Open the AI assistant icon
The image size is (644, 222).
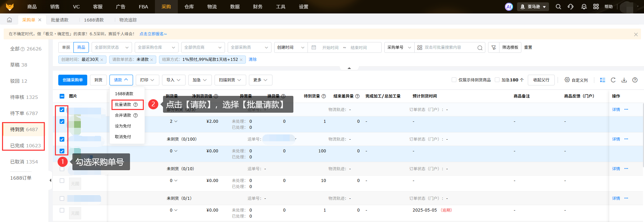[x=509, y=7]
